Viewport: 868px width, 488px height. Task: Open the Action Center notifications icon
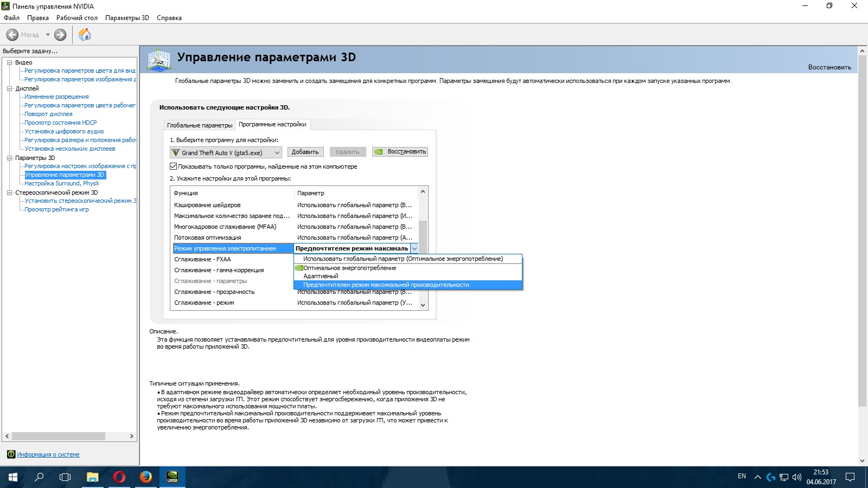[850, 477]
